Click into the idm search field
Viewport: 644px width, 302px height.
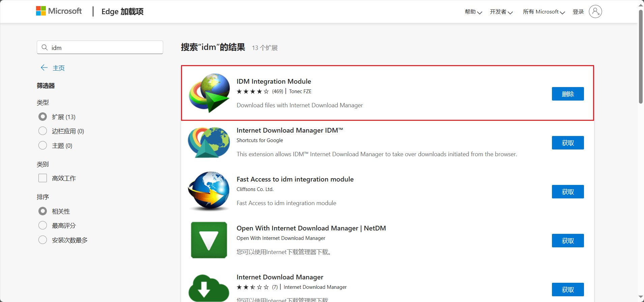click(x=105, y=48)
